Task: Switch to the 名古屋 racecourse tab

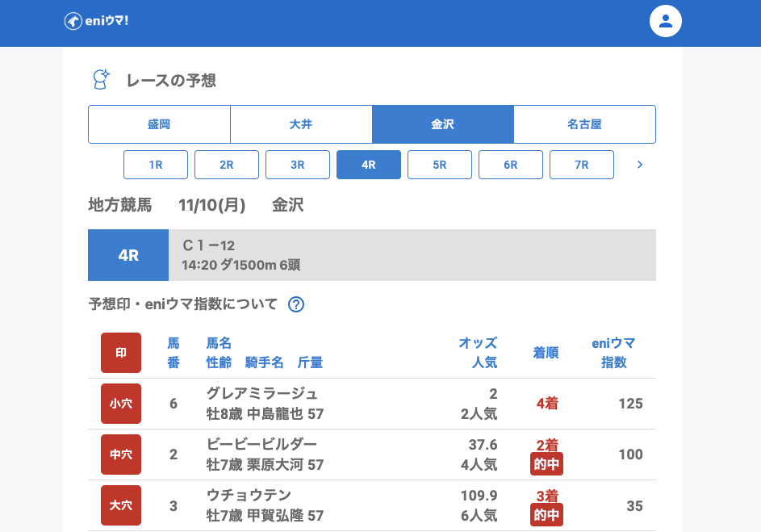Action: 584,124
